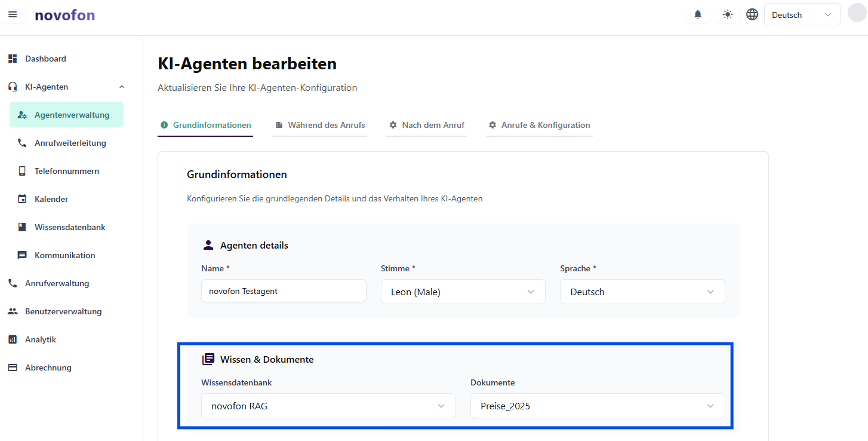Open the Deutsch language dropdown in header
The image size is (868, 441).
pyautogui.click(x=802, y=15)
